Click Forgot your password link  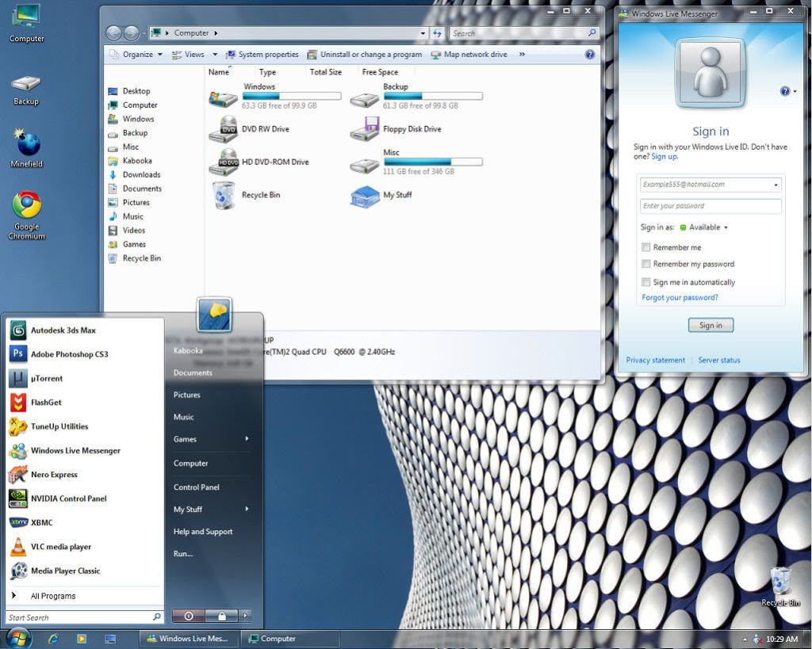pos(680,298)
